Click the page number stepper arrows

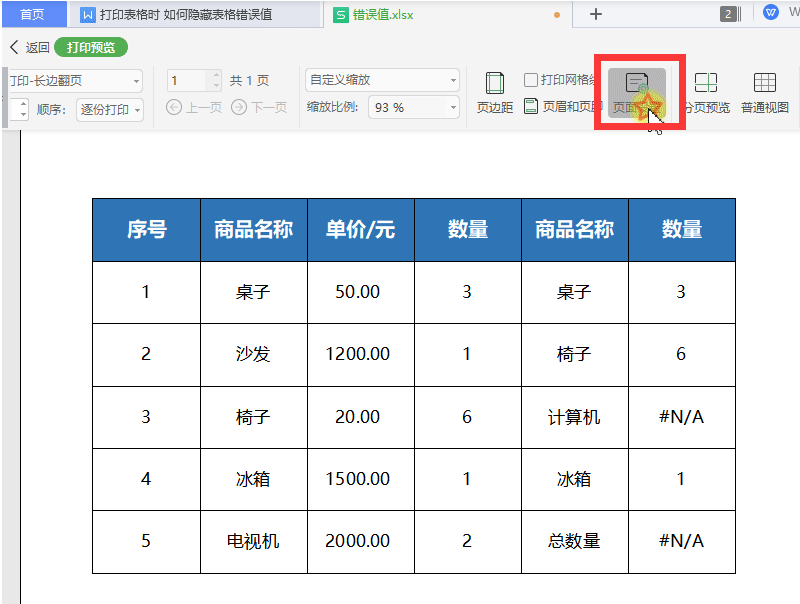[215, 80]
